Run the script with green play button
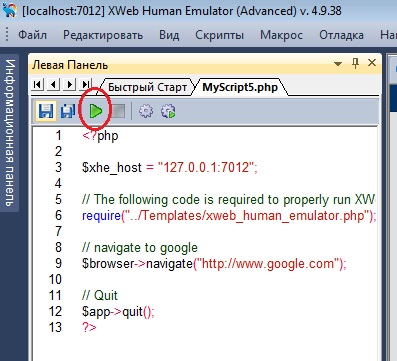Screen dimensions: 397x361 pos(96,111)
